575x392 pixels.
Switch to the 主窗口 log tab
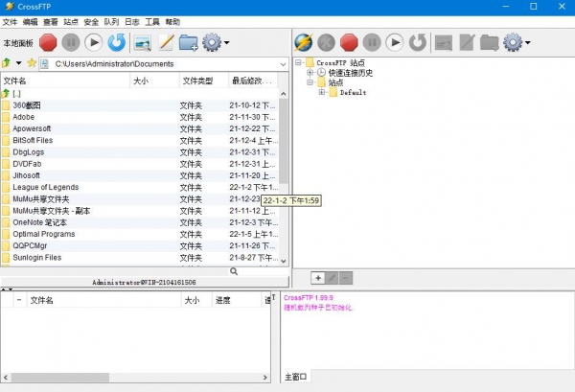click(x=295, y=377)
